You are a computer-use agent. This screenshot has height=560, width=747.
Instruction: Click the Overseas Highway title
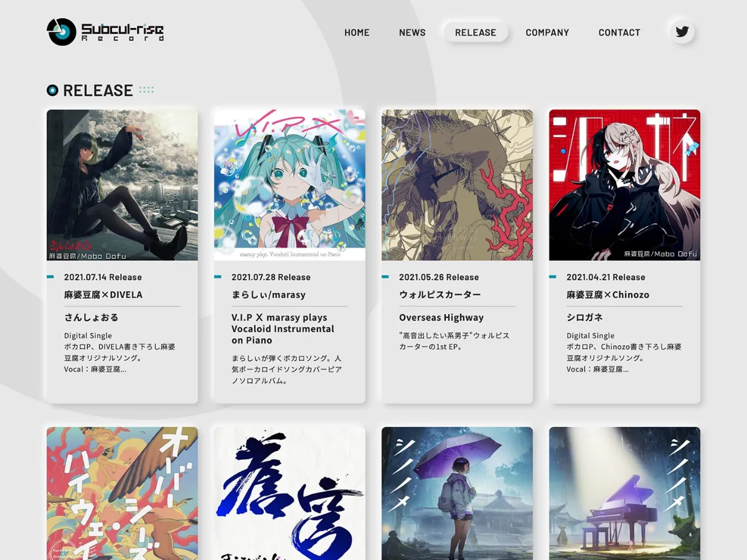441,317
